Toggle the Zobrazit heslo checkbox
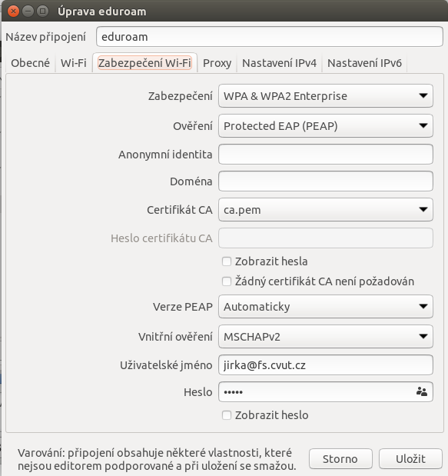 point(227,415)
